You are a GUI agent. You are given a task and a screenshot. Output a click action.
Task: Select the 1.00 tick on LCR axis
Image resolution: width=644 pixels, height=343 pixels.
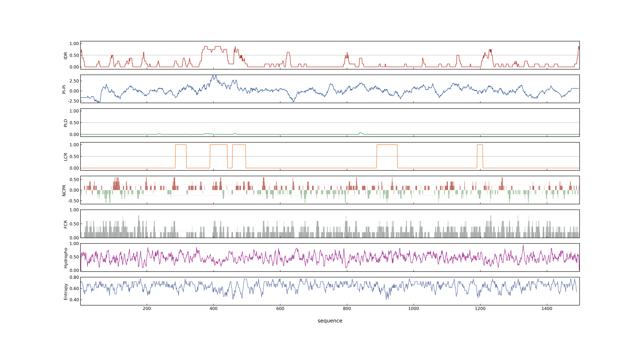[74, 145]
